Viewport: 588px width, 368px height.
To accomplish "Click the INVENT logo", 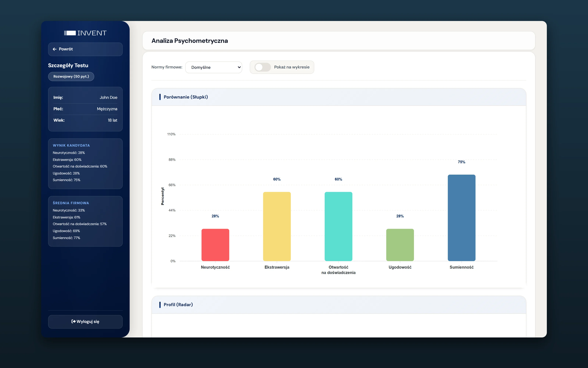I will (x=85, y=33).
